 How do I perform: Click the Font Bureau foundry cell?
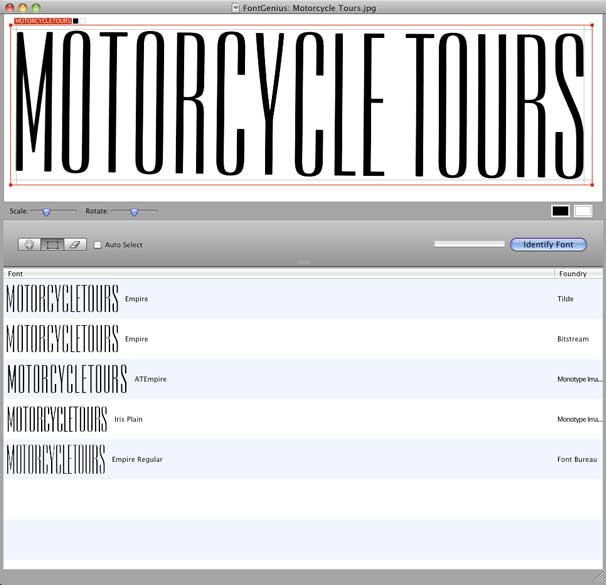577,459
